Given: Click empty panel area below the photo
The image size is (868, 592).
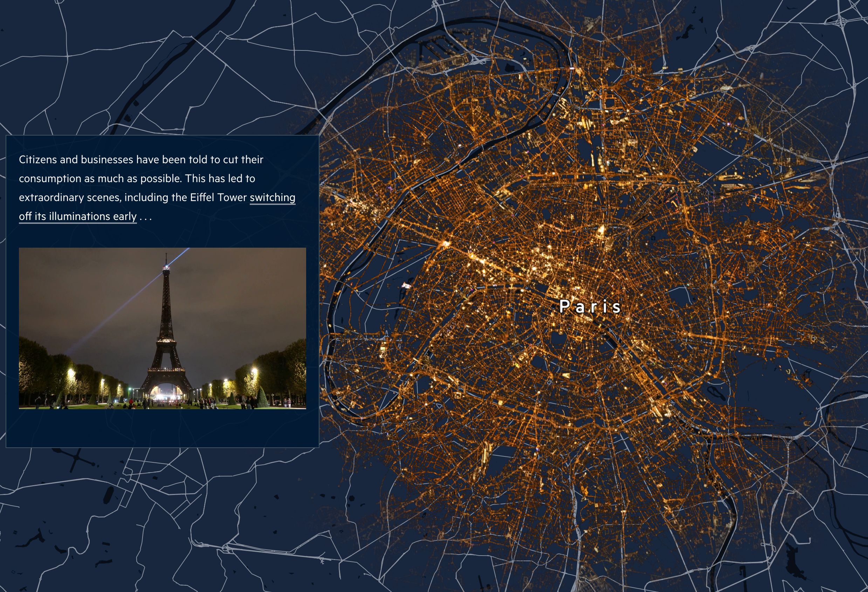Looking at the screenshot, I should 163,428.
